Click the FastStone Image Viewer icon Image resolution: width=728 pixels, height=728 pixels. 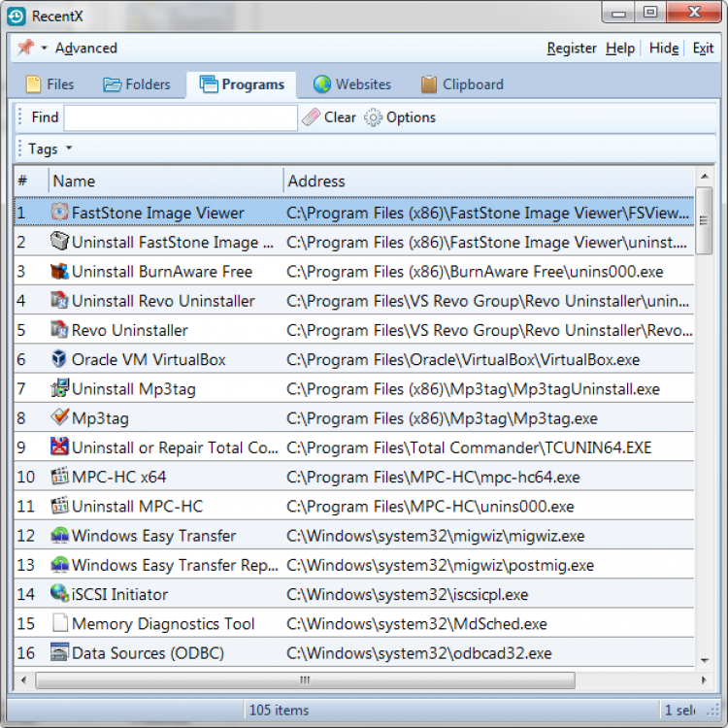coord(59,213)
